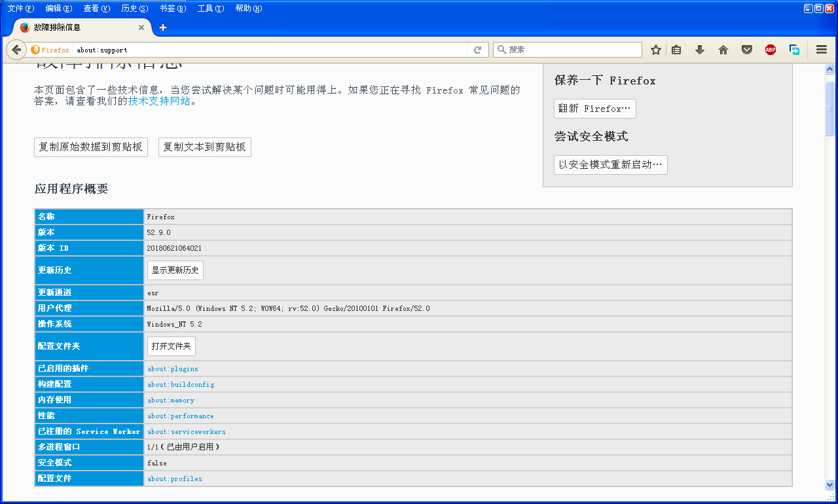This screenshot has width=838, height=504.
Task: Open the hamburger menu button
Action: [x=822, y=50]
